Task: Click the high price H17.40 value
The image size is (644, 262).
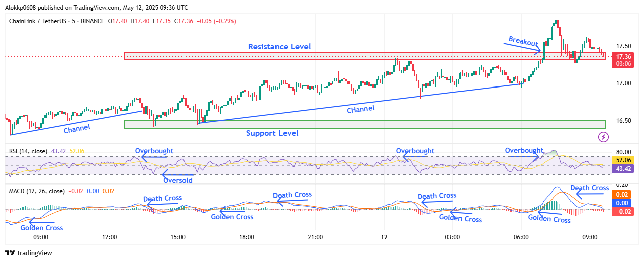Action: [140, 21]
